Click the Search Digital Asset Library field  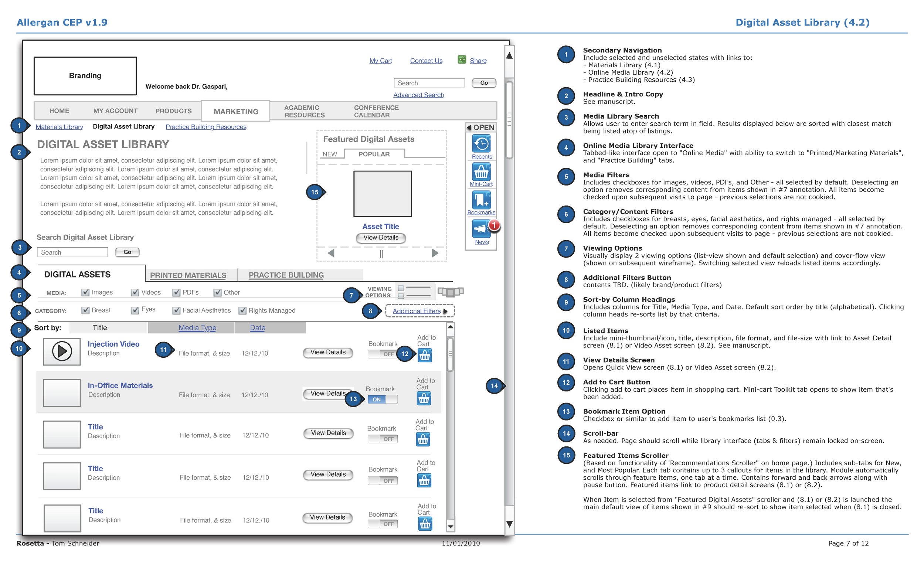[x=72, y=252]
